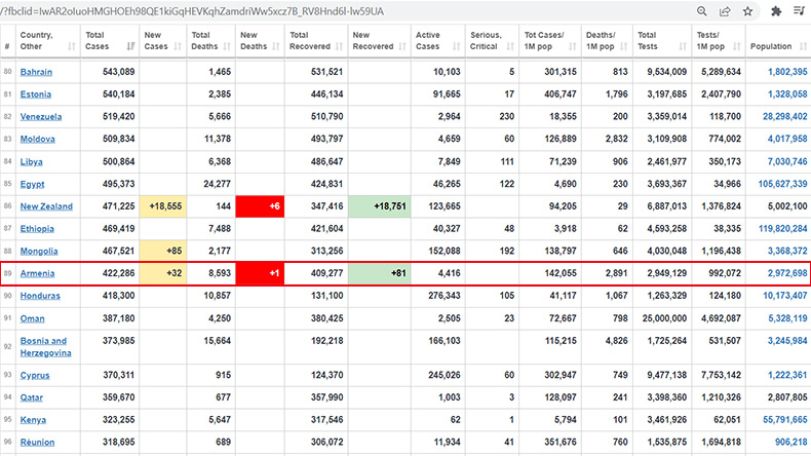Viewport: 811px width, 456px height.
Task: Sort by Total Tests column arrows
Action: pos(683,47)
